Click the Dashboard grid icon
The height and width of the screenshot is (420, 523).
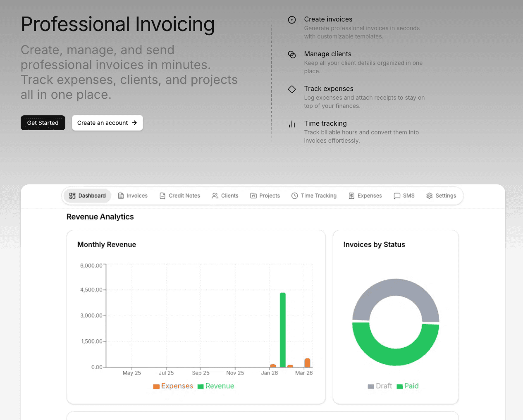click(72, 196)
